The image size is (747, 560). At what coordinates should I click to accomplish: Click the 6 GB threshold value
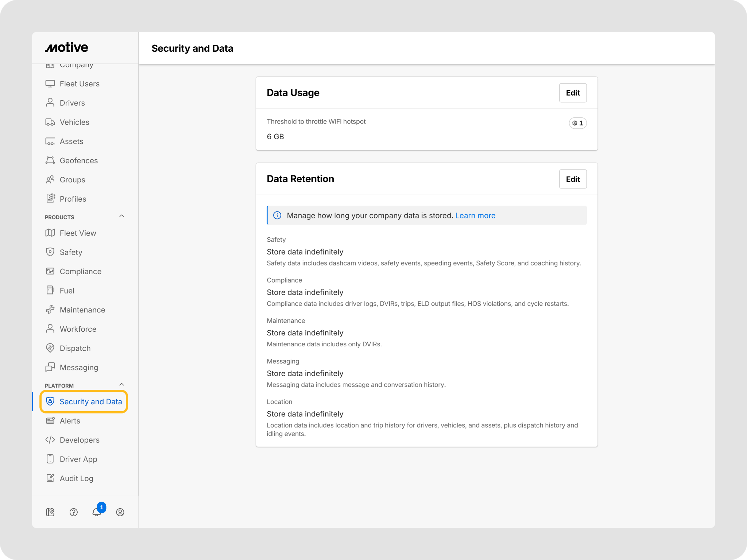(275, 137)
